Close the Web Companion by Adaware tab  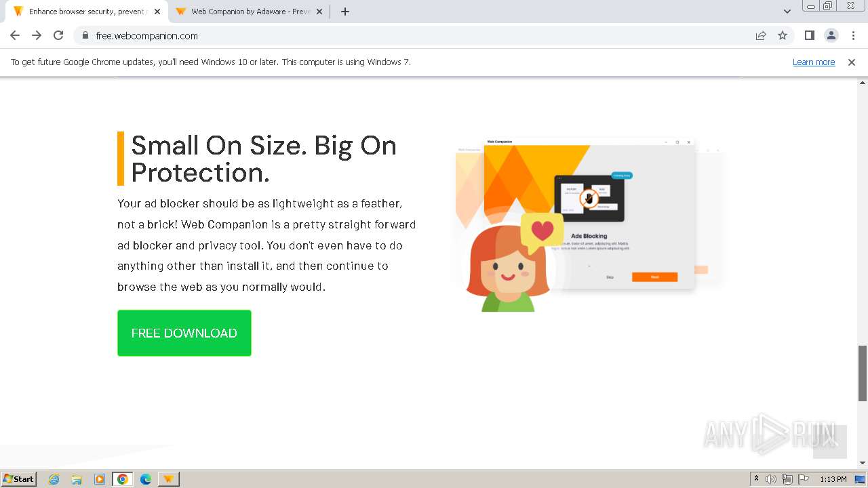319,12
